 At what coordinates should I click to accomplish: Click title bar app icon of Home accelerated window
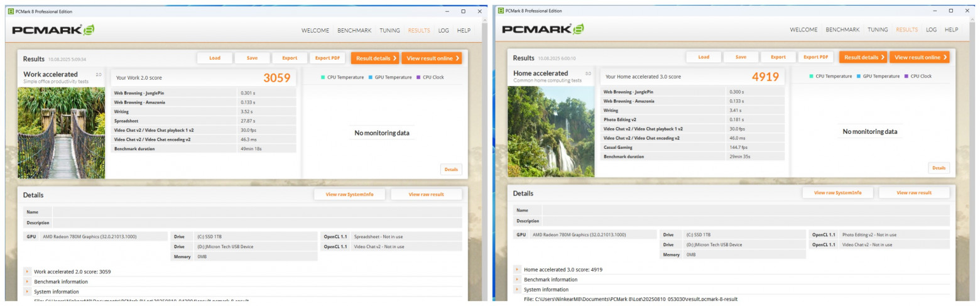[x=501, y=10]
